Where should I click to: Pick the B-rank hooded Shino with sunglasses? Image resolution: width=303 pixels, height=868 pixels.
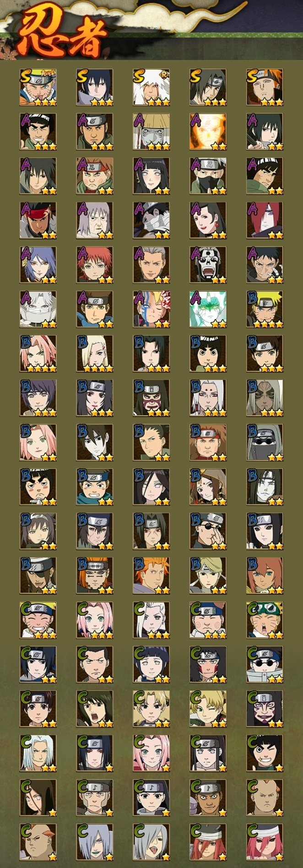click(x=265, y=443)
